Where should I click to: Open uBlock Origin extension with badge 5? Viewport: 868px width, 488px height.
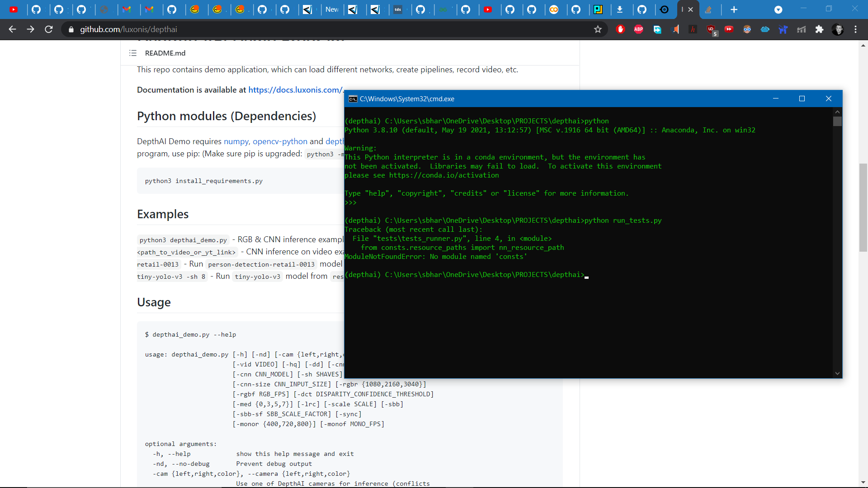click(712, 30)
